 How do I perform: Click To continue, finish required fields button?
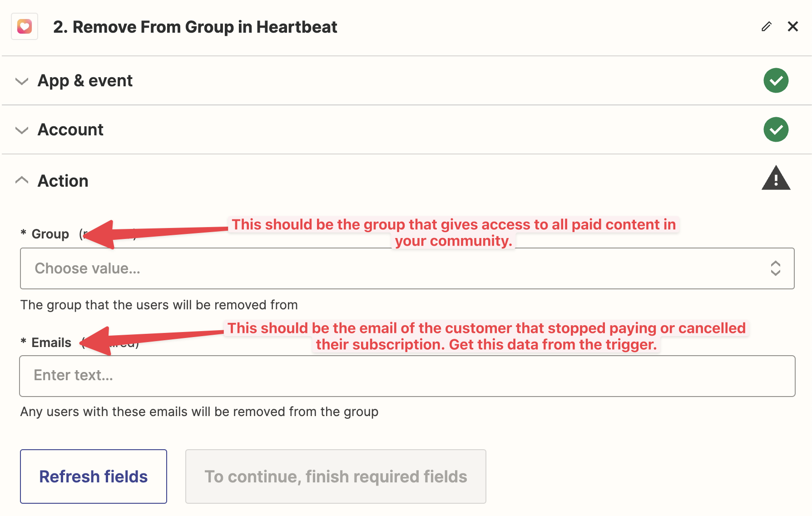click(336, 476)
